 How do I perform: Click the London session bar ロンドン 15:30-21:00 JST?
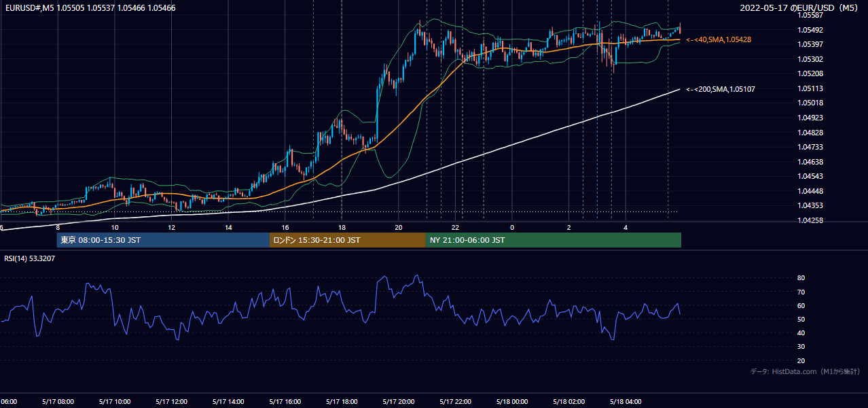pyautogui.click(x=348, y=240)
